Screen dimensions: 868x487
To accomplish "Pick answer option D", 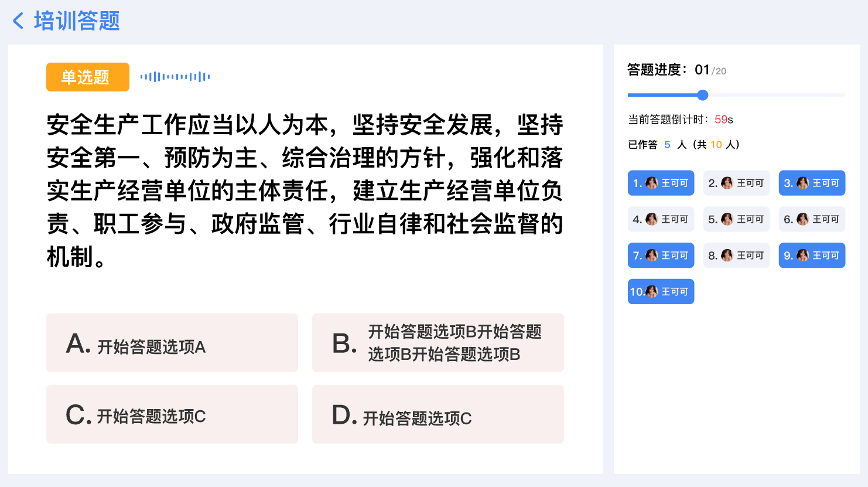I will (438, 414).
